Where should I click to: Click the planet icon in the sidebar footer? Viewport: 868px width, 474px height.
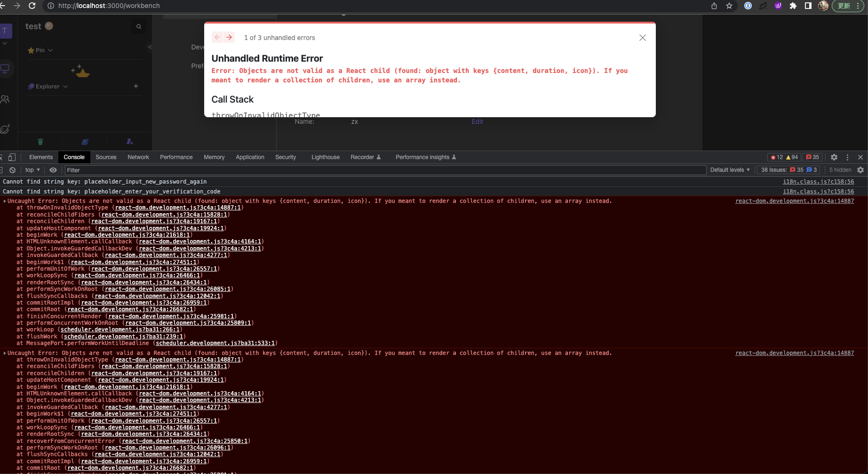click(x=85, y=142)
